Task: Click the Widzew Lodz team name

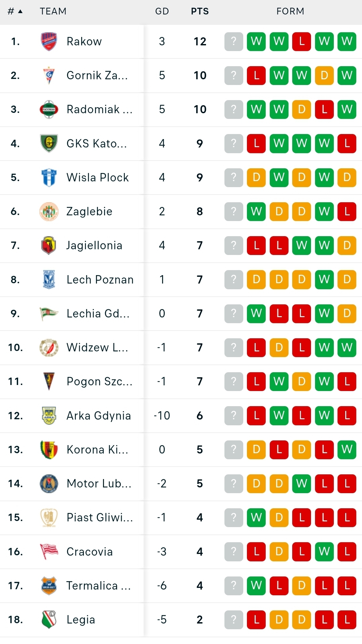Action: point(97,347)
